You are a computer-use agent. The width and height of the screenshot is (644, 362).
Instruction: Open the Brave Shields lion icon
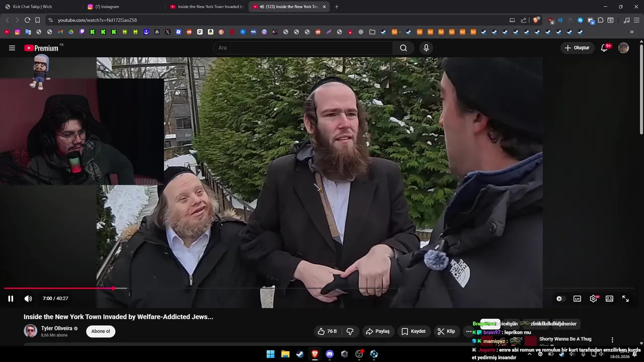point(536,20)
